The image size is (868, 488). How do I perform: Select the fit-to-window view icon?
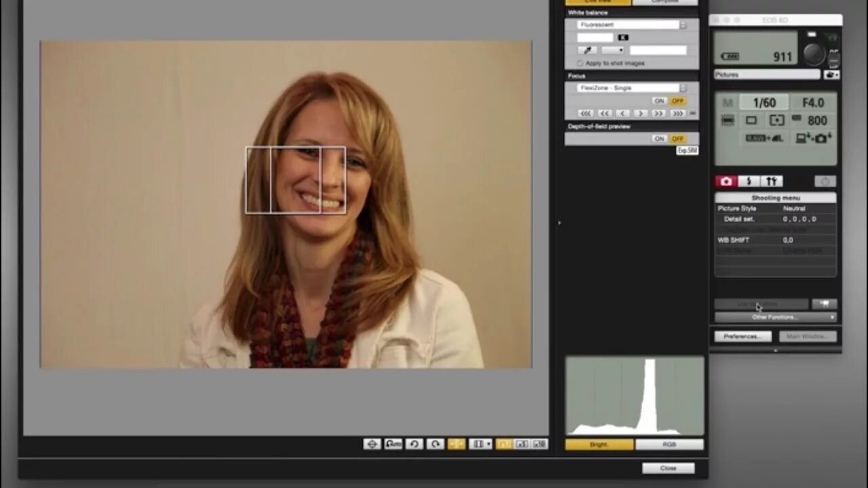point(504,444)
